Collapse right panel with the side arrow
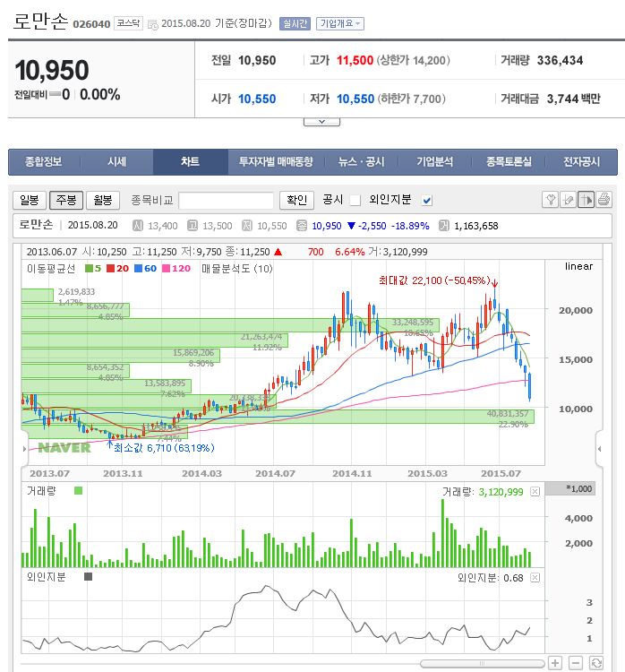The image size is (625, 672). [599, 449]
